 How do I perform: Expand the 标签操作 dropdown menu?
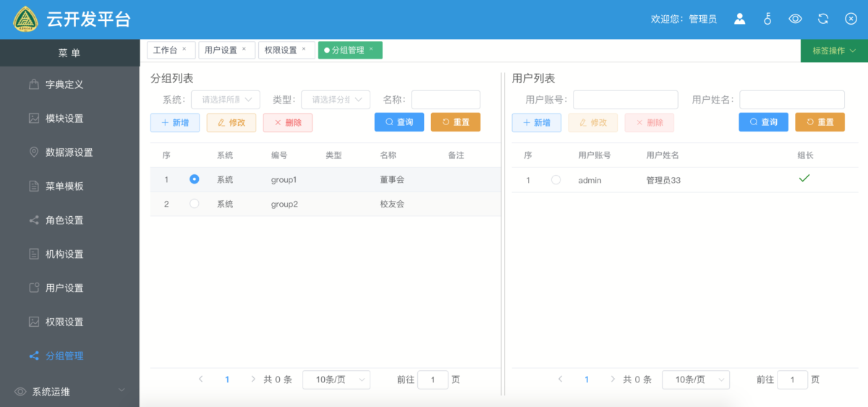834,51
